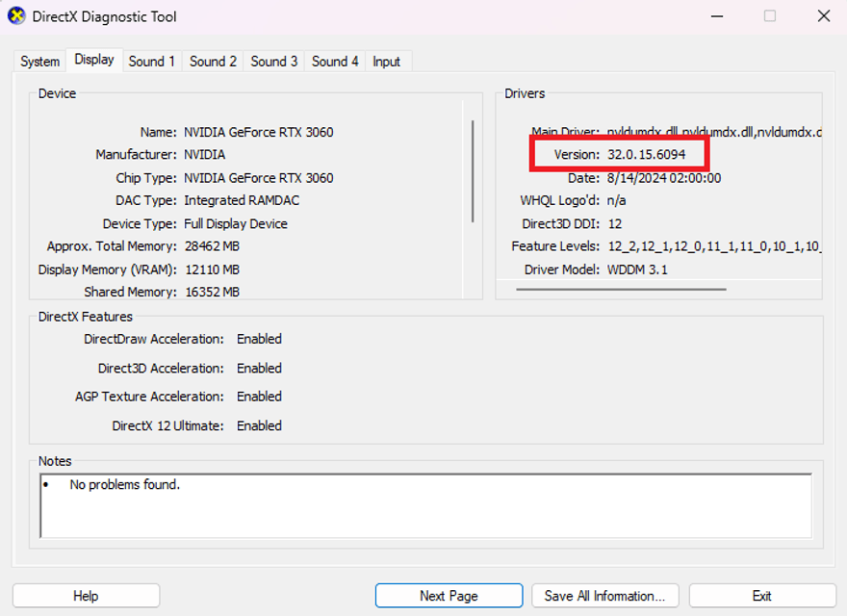Switch to the Input tab
Viewport: 847px width, 616px height.
pos(387,61)
